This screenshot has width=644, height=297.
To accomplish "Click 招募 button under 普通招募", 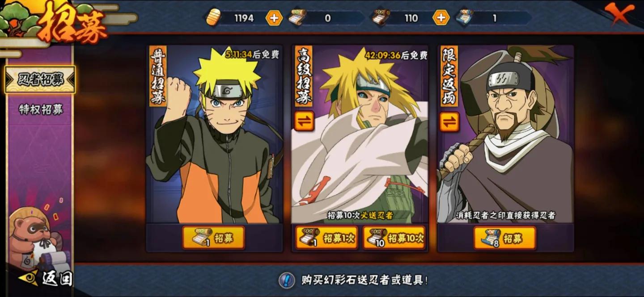I will click(x=214, y=238).
